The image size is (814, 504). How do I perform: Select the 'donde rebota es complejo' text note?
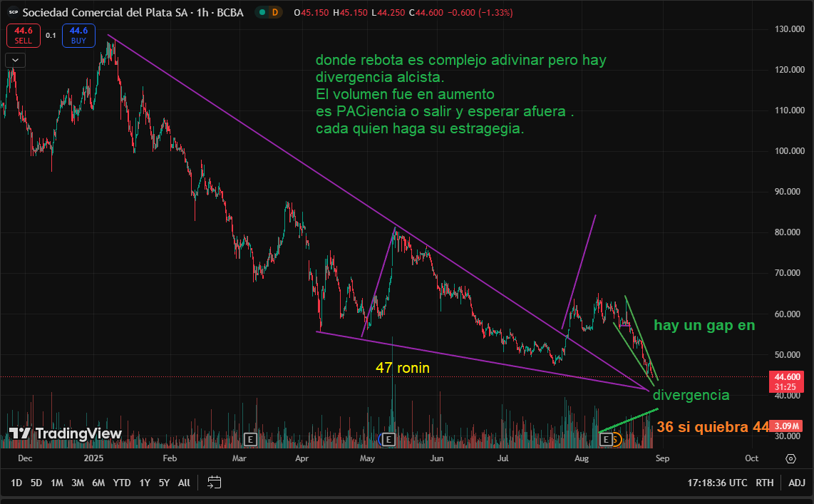tap(460, 94)
